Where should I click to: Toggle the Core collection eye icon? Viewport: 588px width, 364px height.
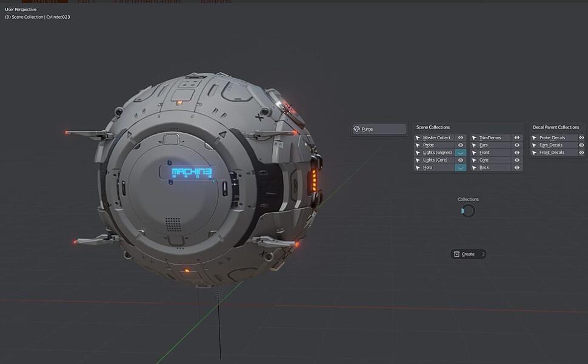(x=516, y=160)
